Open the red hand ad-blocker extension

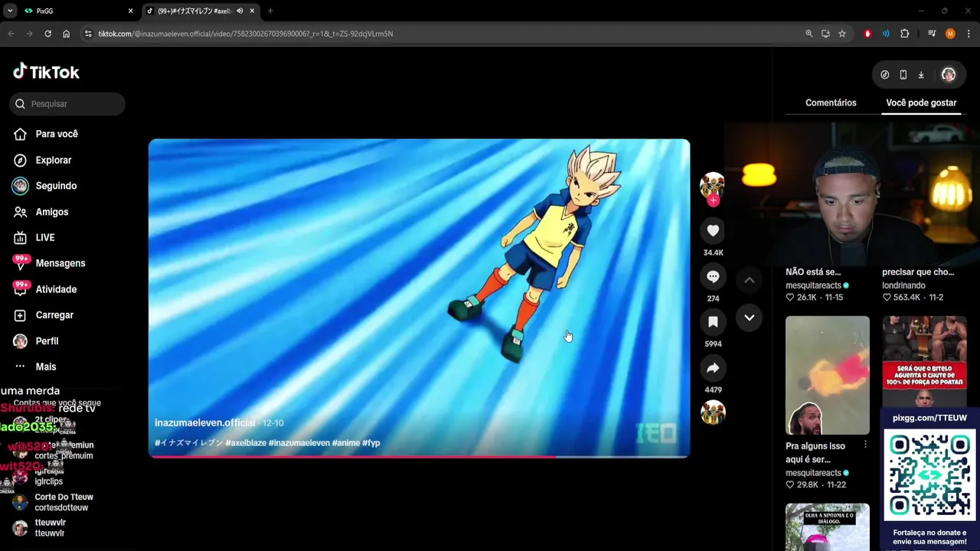867,34
